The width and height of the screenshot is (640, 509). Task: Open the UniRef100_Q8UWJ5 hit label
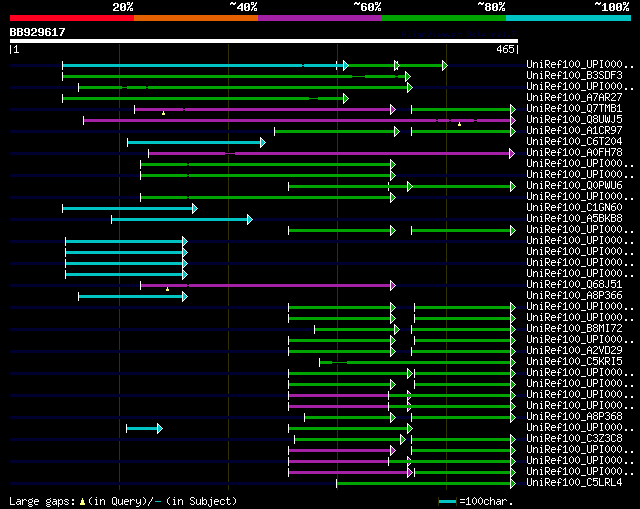click(x=574, y=120)
